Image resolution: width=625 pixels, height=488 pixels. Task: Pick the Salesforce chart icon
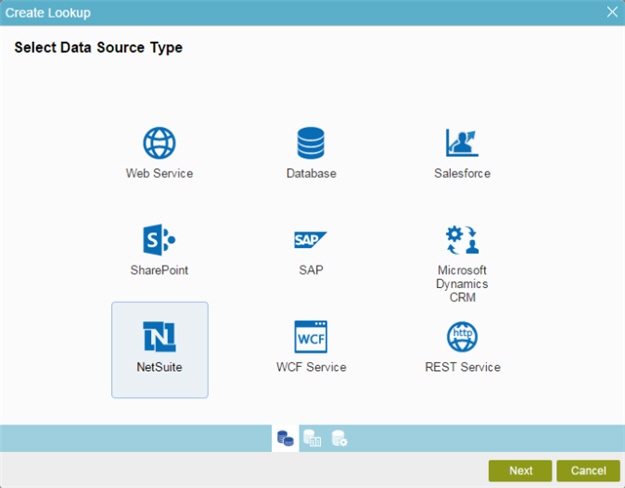[462, 143]
